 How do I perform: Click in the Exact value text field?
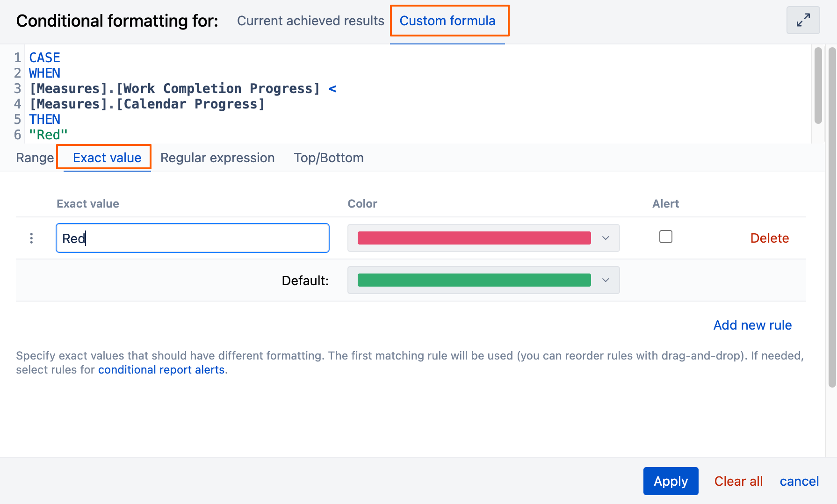pos(193,238)
